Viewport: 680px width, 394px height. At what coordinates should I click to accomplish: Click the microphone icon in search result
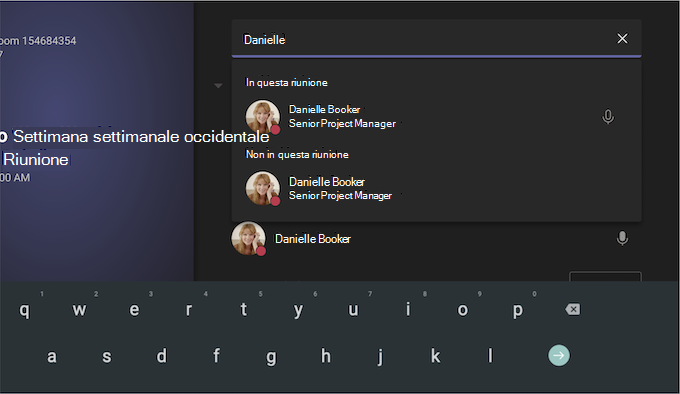(608, 117)
